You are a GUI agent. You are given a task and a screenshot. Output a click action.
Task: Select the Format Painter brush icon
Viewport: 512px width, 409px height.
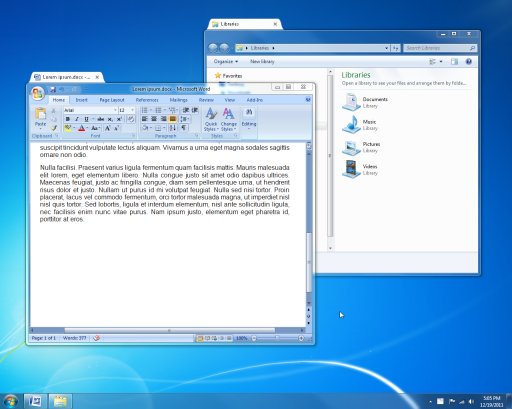coord(54,128)
